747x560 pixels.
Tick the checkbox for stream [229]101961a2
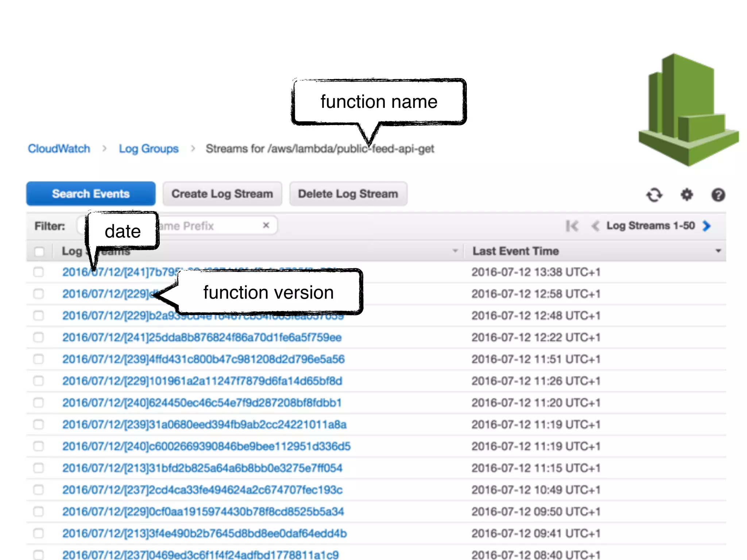[x=39, y=381]
